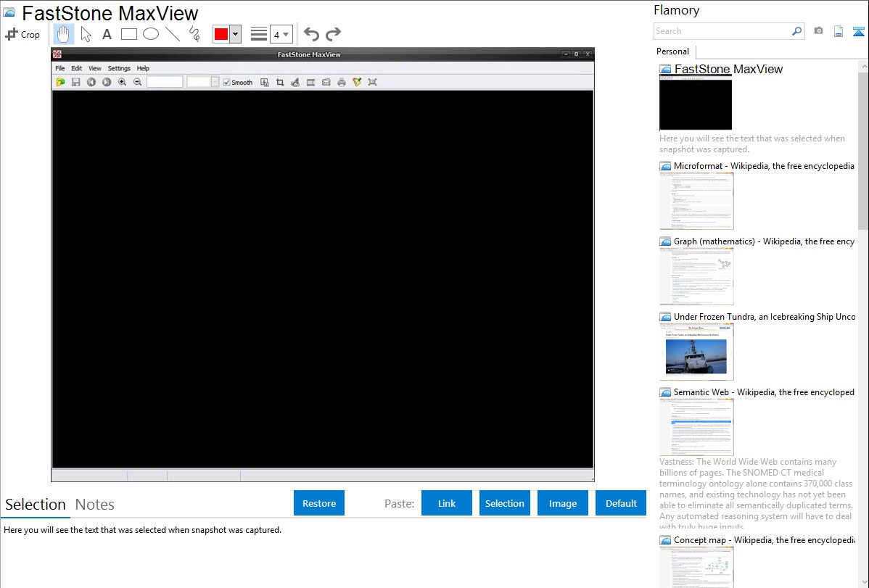The height and width of the screenshot is (588, 869).
Task: Switch to the Notes tab
Action: (x=95, y=505)
